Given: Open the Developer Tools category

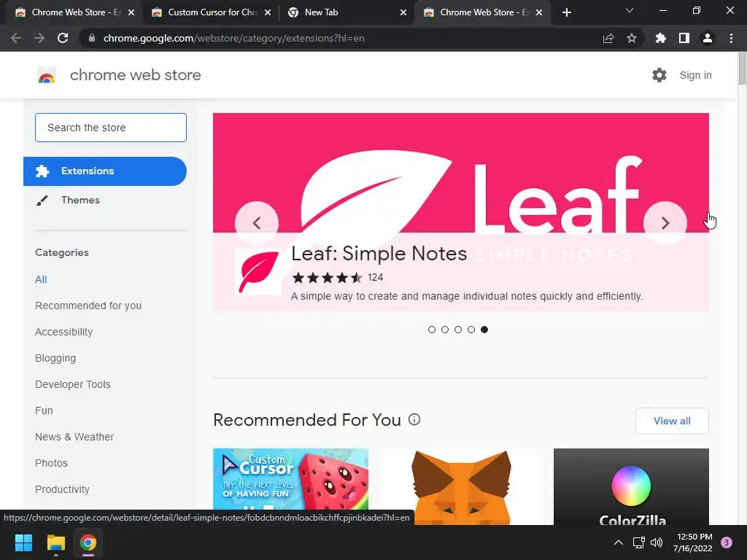Looking at the screenshot, I should pyautogui.click(x=73, y=384).
